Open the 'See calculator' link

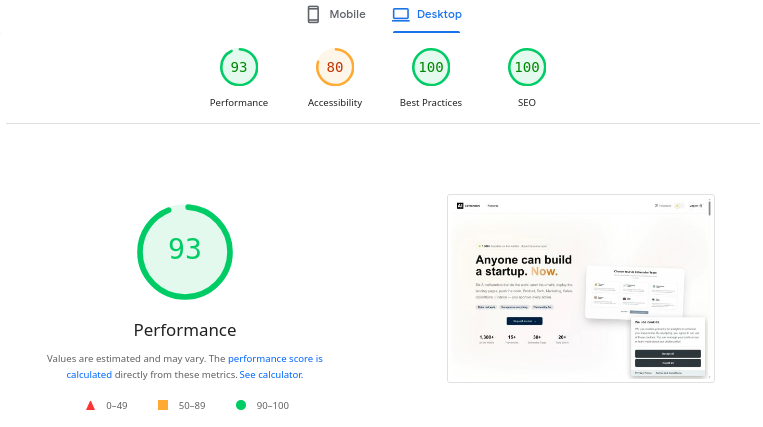271,375
